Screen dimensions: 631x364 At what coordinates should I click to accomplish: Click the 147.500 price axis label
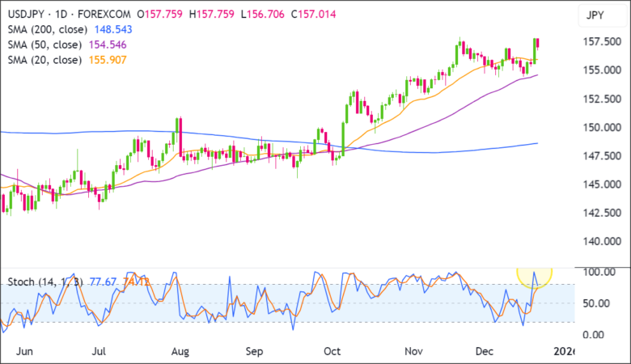click(x=602, y=156)
